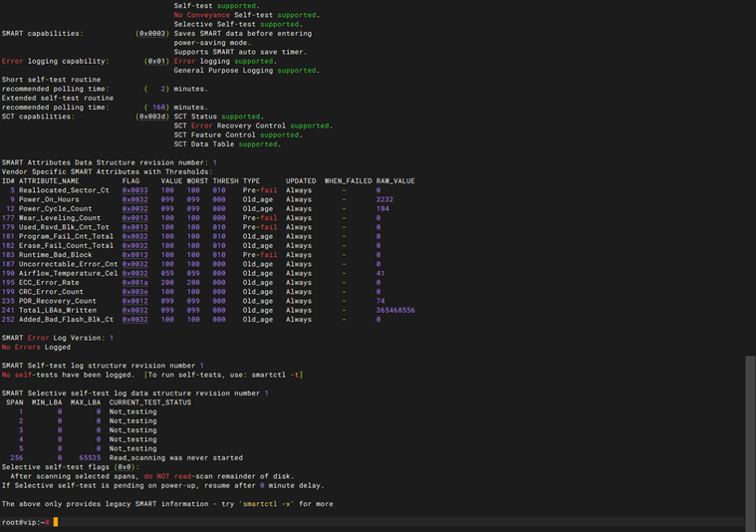
Task: Click raw value 41 for Airflow_Temperature_Cel
Action: point(380,274)
